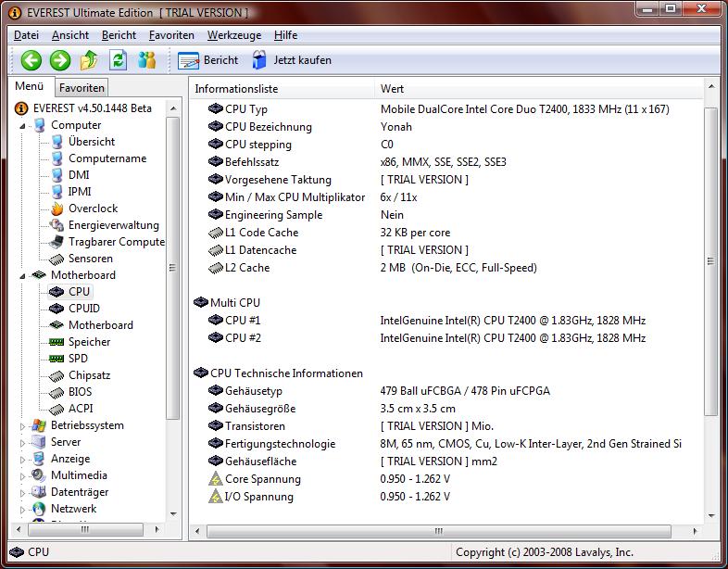
Task: Select ACPI in the tree
Action: (81, 409)
